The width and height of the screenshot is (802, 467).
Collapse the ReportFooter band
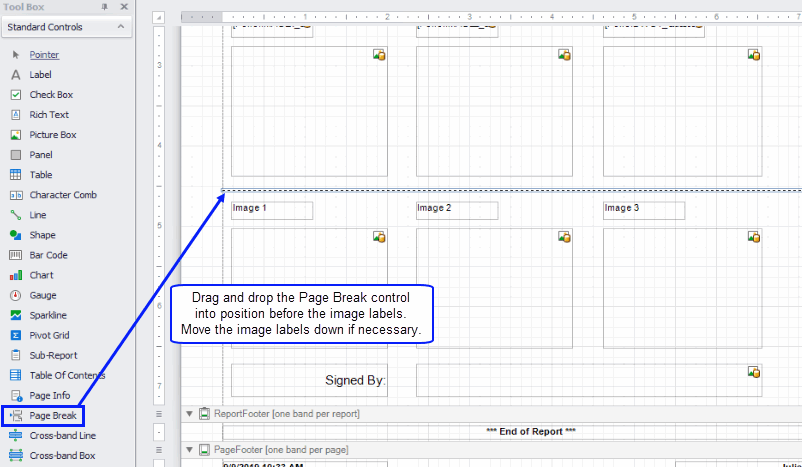[189, 413]
